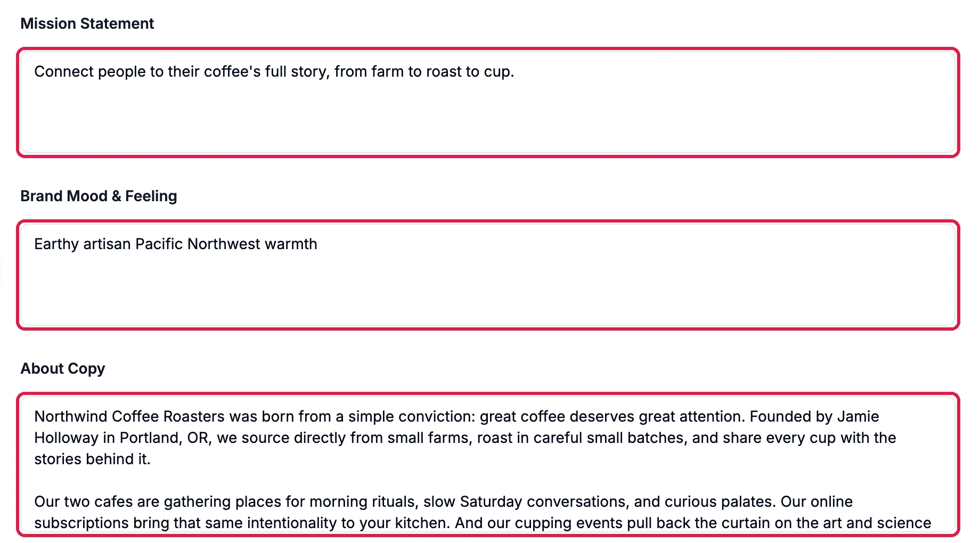
Task: Select the Mission Statement label
Action: coord(87,23)
